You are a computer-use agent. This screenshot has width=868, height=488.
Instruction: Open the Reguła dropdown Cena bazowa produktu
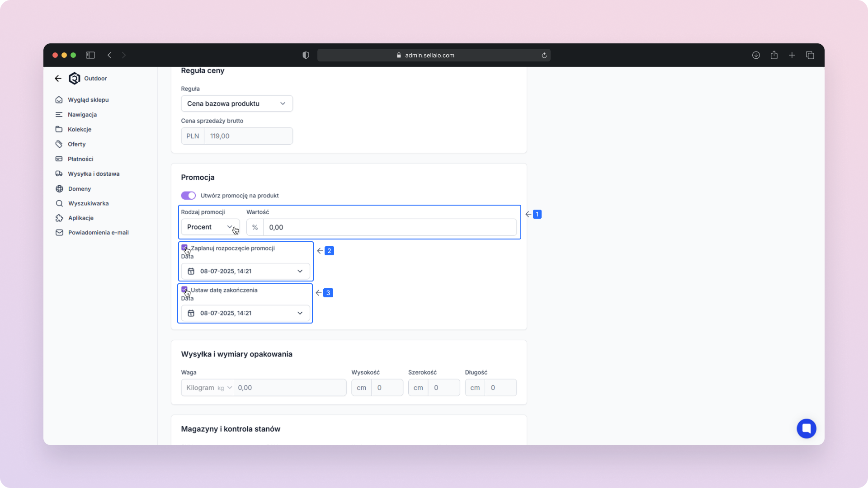[x=236, y=103]
